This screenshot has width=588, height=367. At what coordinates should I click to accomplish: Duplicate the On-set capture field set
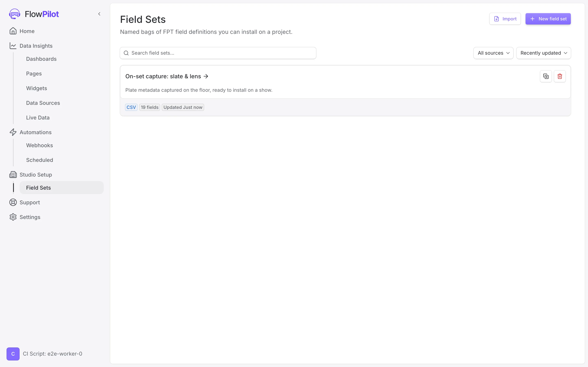click(x=546, y=76)
